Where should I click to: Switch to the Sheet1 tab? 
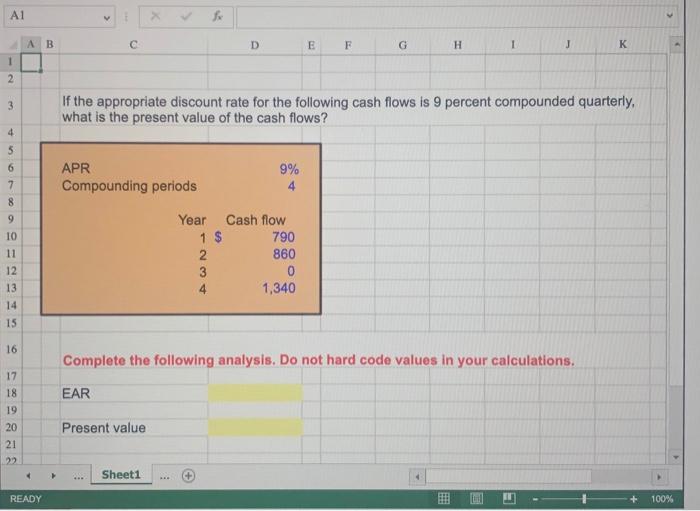point(121,475)
